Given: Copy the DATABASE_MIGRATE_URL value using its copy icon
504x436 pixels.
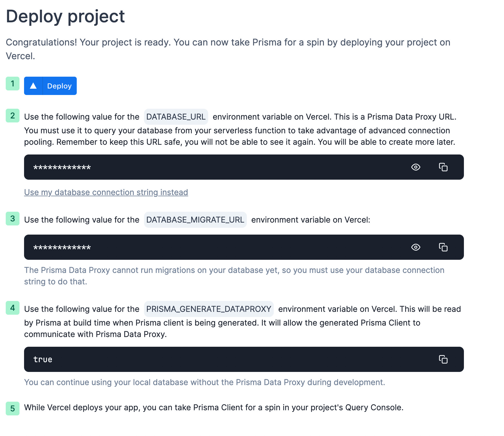Looking at the screenshot, I should (x=443, y=247).
